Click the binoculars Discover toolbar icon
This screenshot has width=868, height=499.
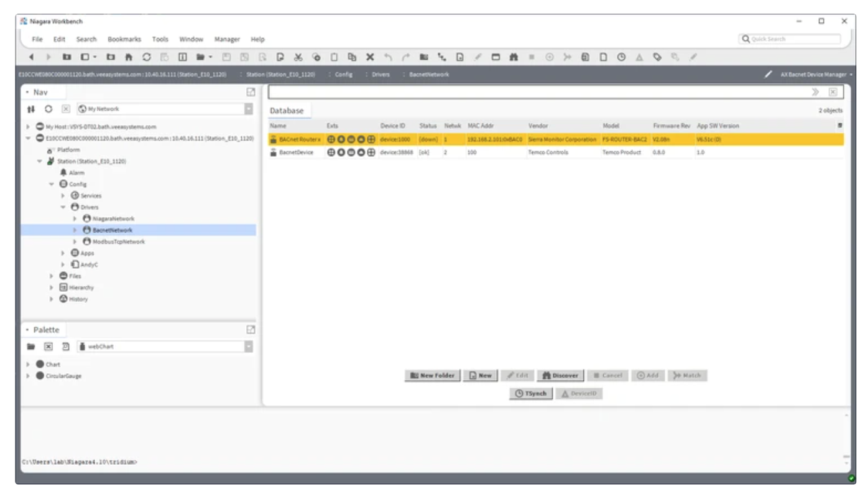click(x=515, y=57)
